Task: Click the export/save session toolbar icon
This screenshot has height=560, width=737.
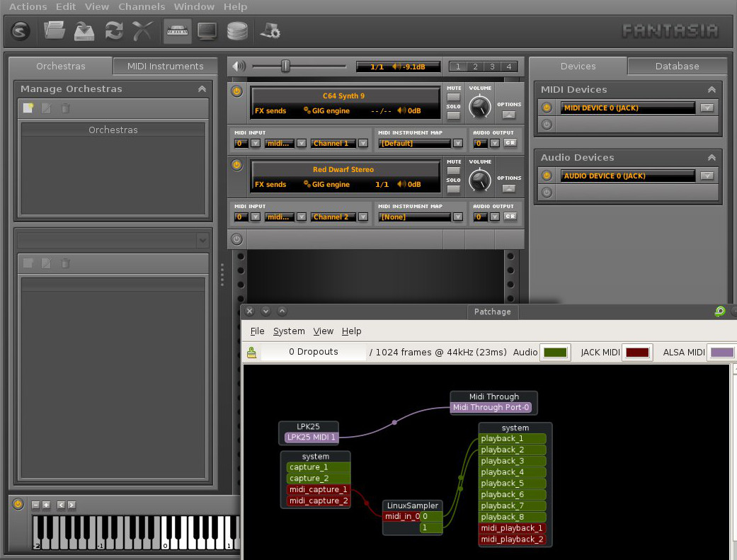Action: coord(84,30)
